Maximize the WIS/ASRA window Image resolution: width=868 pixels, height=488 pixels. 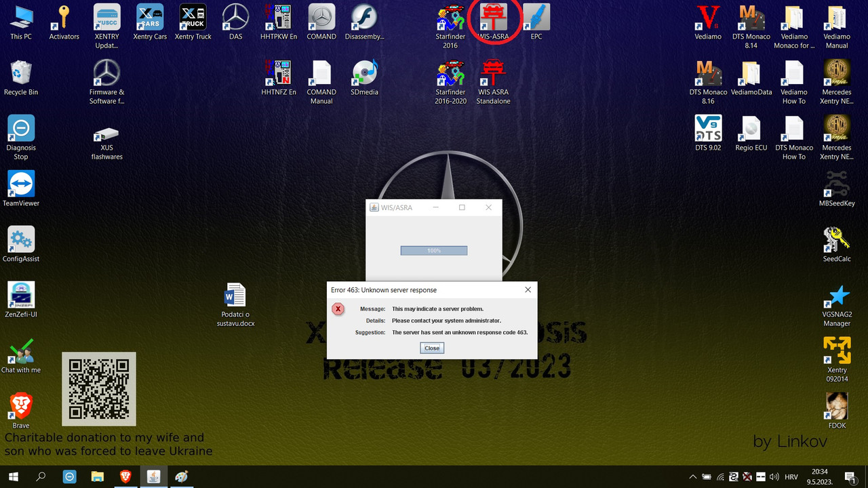(462, 207)
